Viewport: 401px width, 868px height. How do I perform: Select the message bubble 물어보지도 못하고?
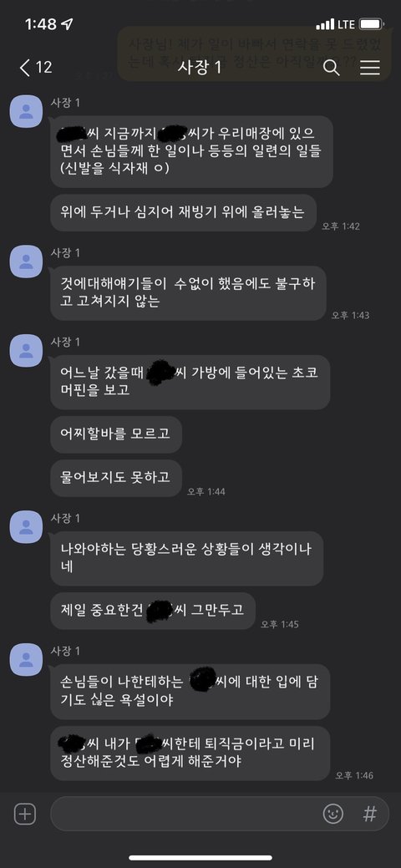116,478
